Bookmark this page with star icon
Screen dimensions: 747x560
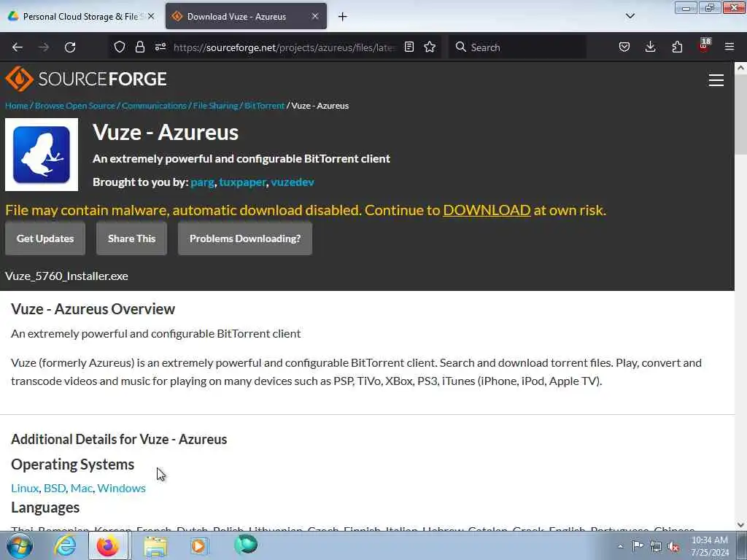point(430,47)
